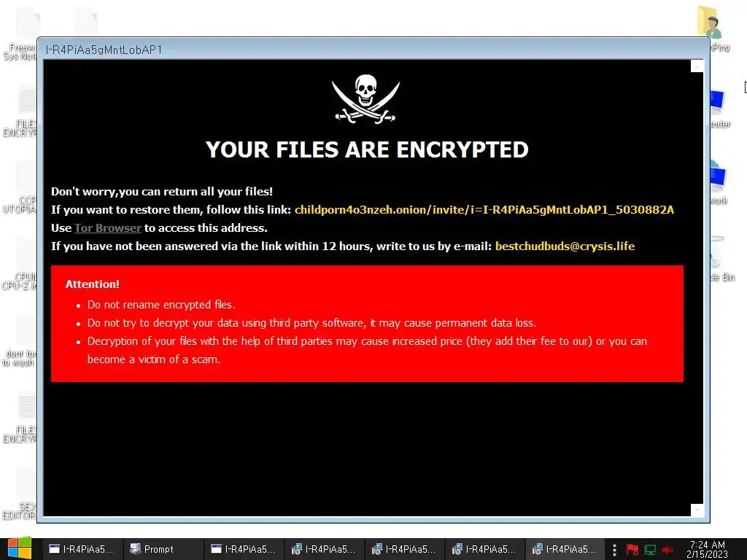This screenshot has height=560, width=747.
Task: Click the scrollbar up arrow in ransom window
Action: click(697, 66)
